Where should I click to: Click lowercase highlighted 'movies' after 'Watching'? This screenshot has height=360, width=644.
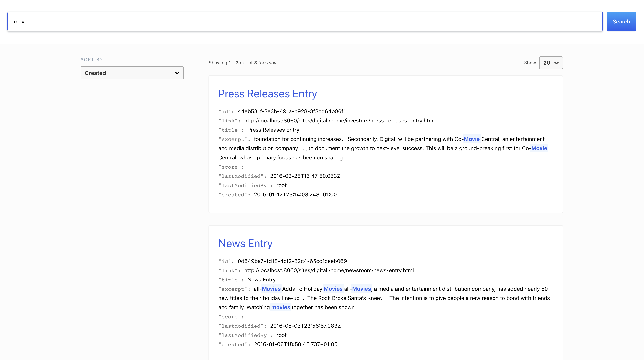281,307
